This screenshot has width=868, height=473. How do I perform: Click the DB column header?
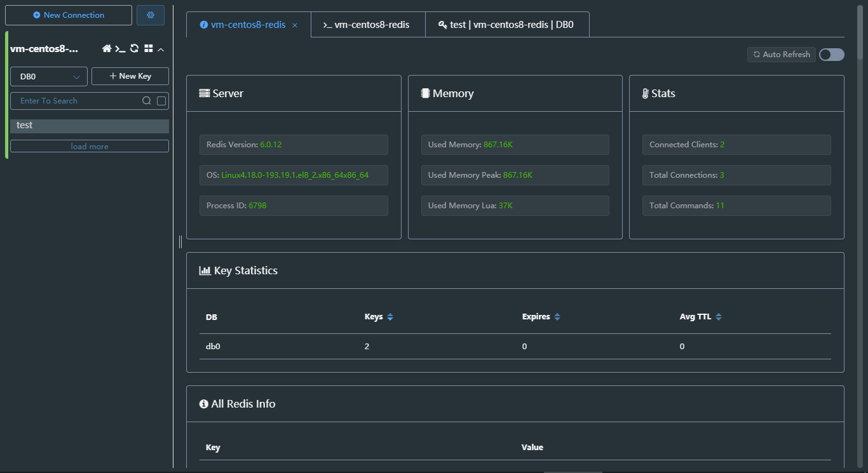click(212, 317)
